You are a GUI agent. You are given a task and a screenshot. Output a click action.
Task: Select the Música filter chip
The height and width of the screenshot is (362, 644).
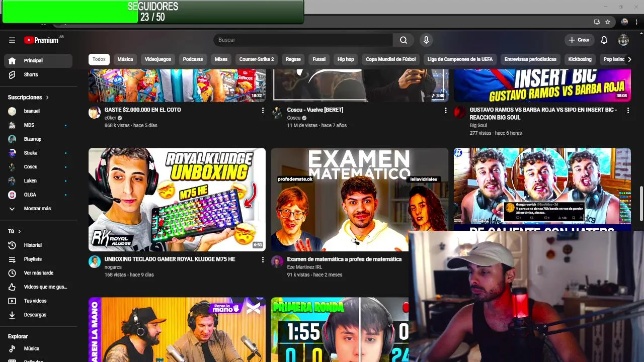[125, 59]
